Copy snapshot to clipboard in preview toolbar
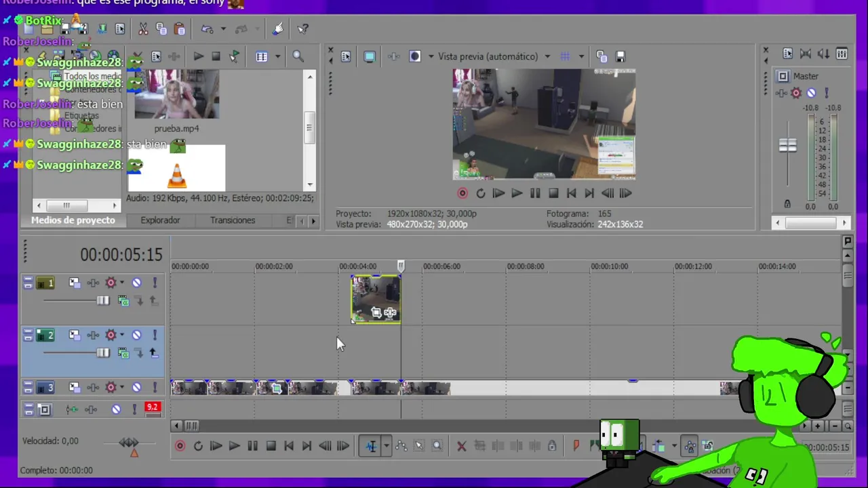This screenshot has height=488, width=868. pyautogui.click(x=601, y=57)
